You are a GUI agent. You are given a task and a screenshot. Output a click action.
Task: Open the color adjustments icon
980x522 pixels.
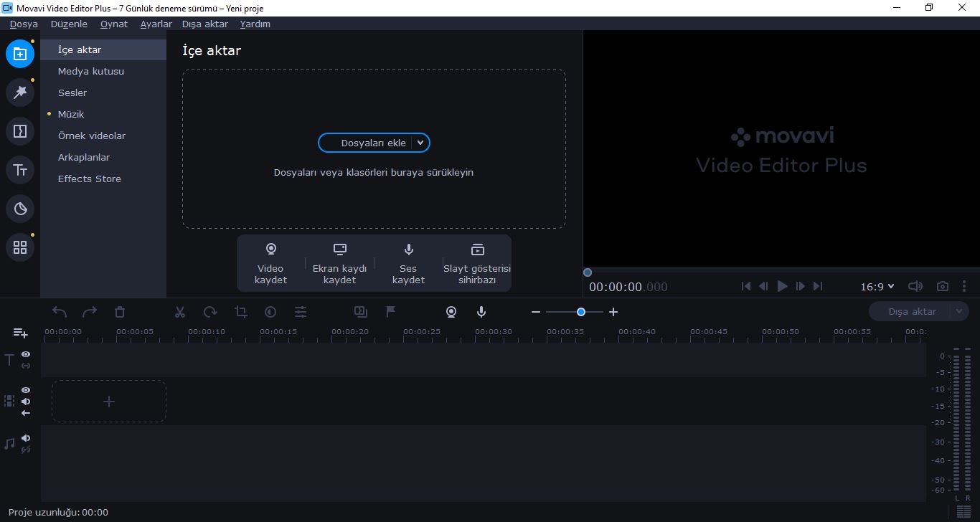[x=270, y=312]
